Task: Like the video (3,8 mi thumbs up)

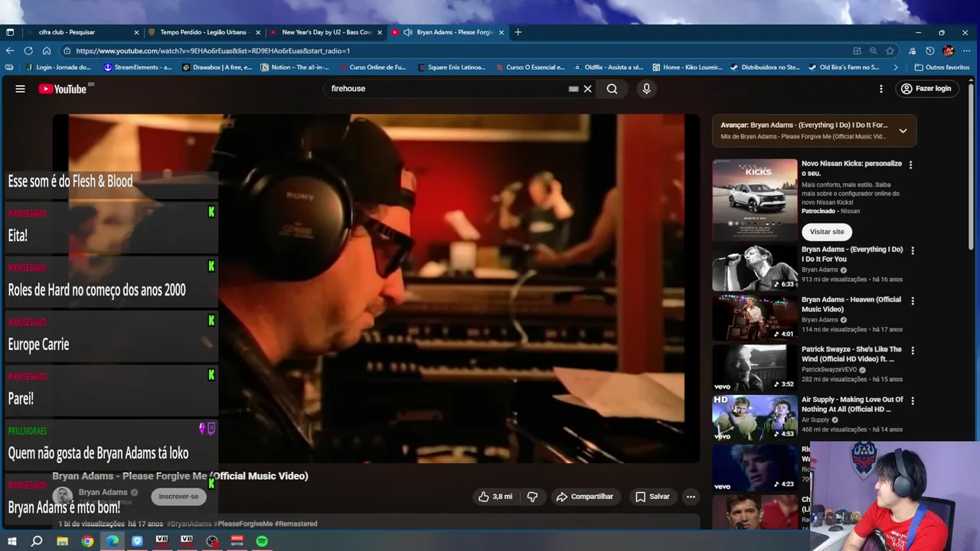Action: click(x=495, y=497)
